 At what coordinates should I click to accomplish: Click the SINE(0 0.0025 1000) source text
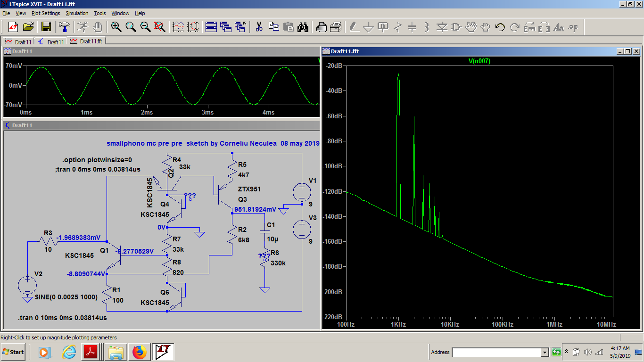point(66,297)
